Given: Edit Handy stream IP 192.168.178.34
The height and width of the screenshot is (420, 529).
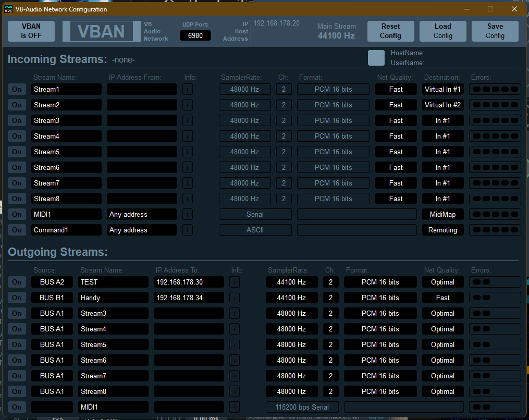Looking at the screenshot, I should pos(189,298).
